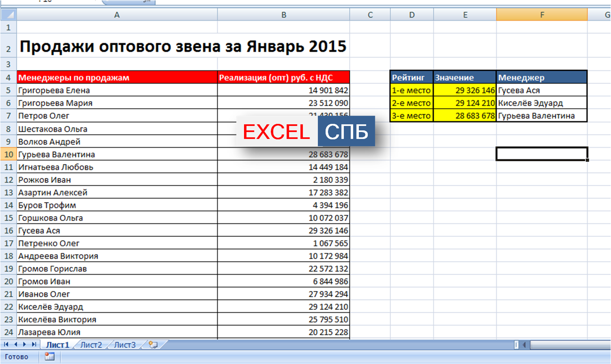The image size is (611, 364).
Task: Select column B header
Action: tap(284, 15)
